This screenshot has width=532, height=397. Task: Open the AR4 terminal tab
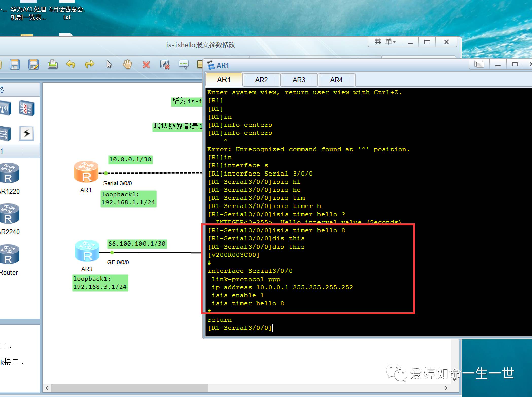click(x=336, y=80)
